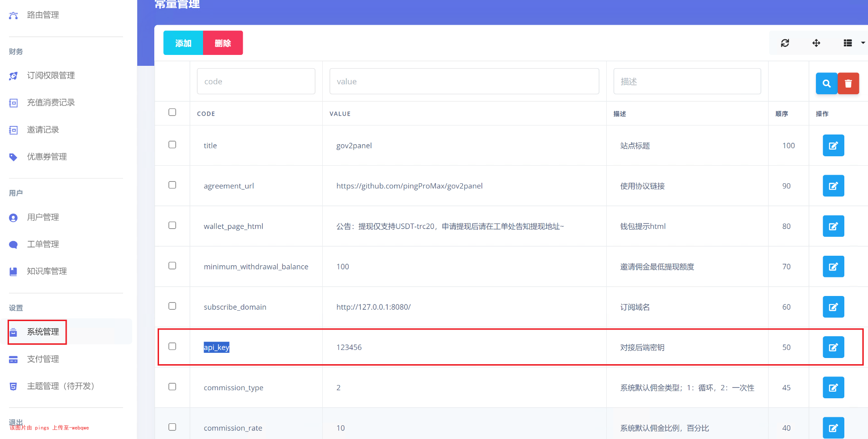
Task: Click the 系统管理 sidebar icon
Action: [x=13, y=332]
